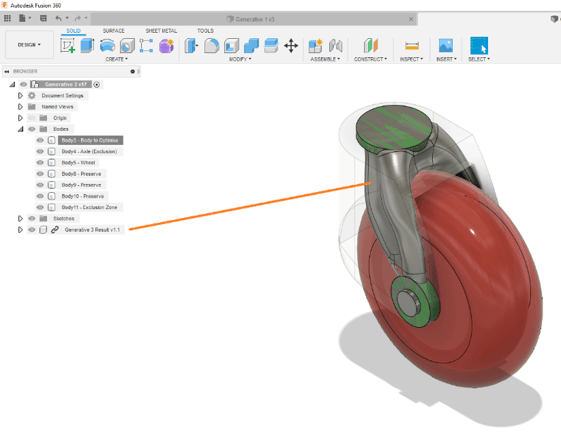Switch to the SOLID tab
Screen dimensions: 561x436
(73, 31)
